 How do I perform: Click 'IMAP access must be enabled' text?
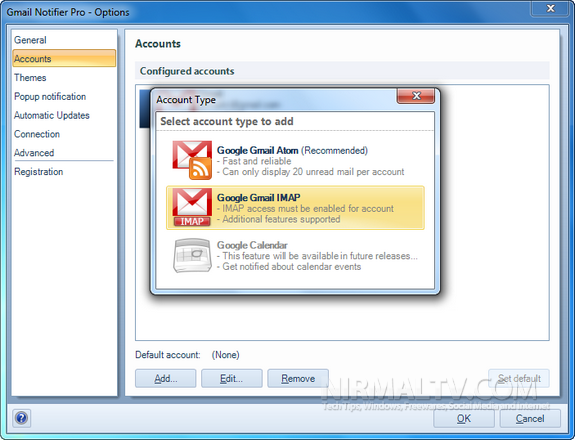click(x=305, y=209)
